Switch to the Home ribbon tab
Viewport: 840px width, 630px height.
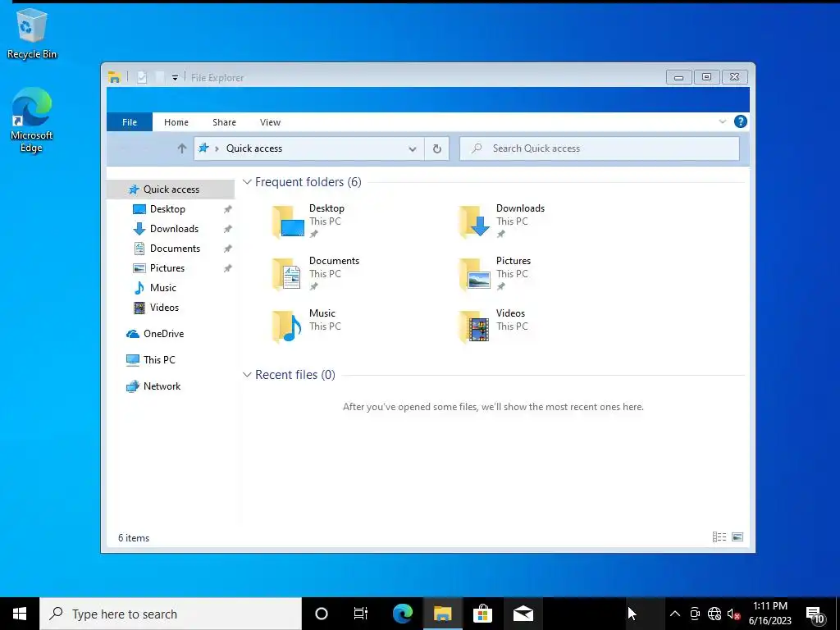click(x=176, y=122)
